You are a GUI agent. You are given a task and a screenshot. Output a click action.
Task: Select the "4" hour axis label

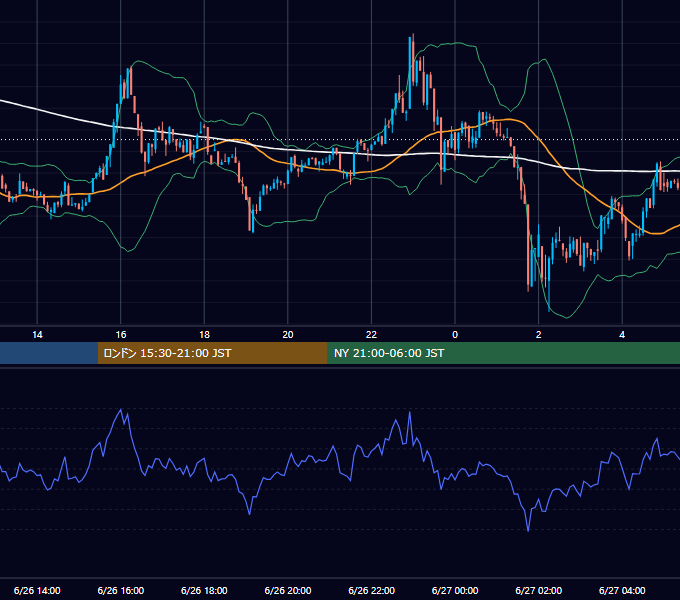tap(622, 335)
